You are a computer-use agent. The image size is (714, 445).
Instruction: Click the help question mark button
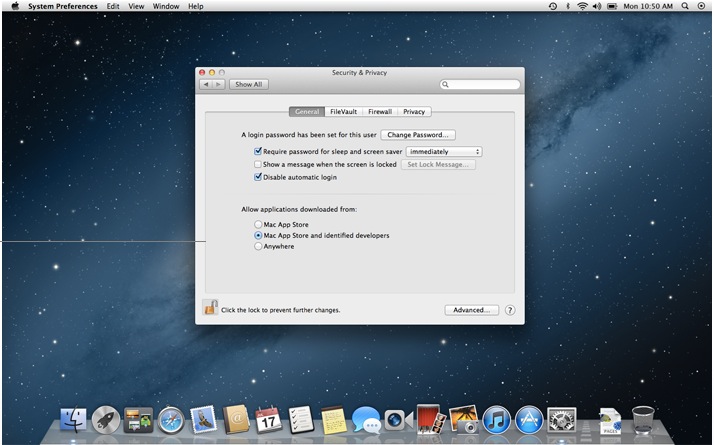click(510, 310)
